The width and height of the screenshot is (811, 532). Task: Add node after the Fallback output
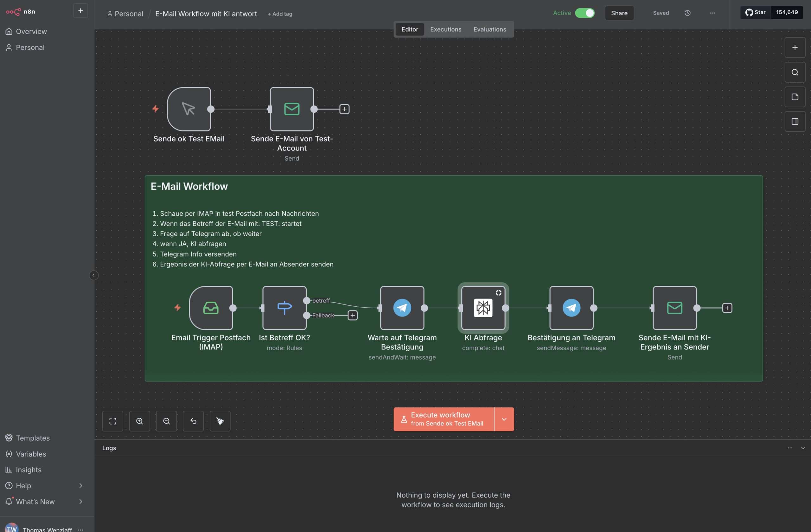click(352, 315)
